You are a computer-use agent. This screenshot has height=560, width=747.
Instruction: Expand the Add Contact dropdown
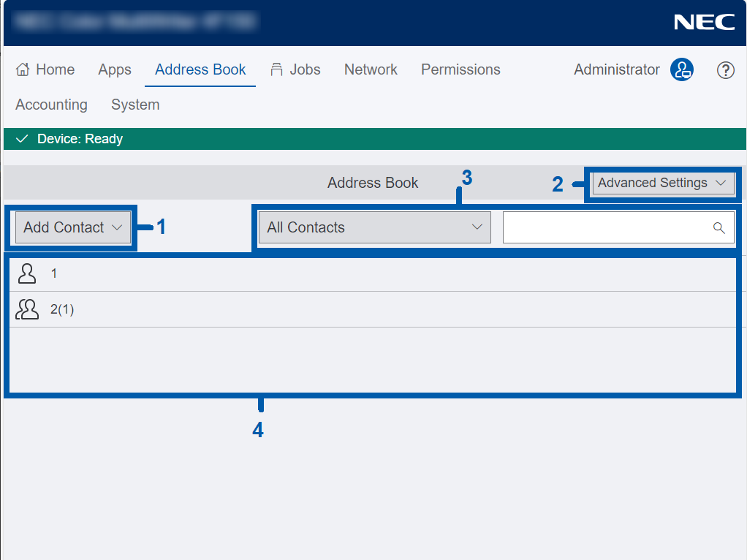pos(72,227)
